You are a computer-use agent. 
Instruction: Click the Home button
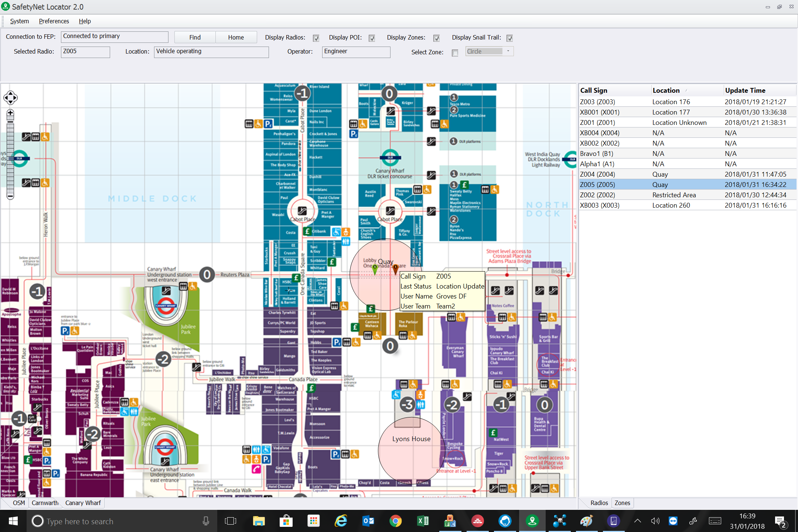pyautogui.click(x=236, y=37)
